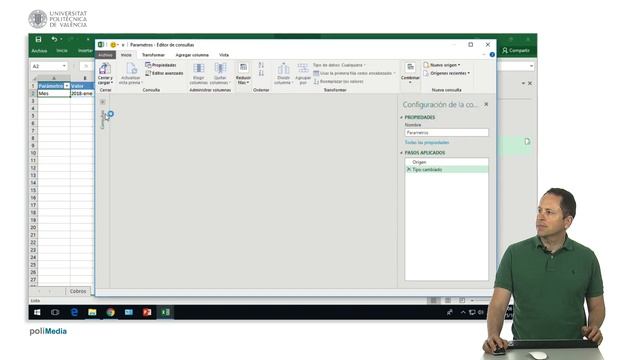Image resolution: width=640 pixels, height=360 pixels.
Task: Click the Excel zoom slider
Action: tap(482, 300)
